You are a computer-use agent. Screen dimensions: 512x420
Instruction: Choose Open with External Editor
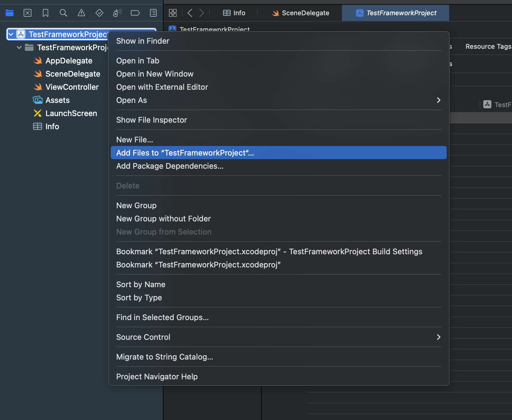point(279,87)
